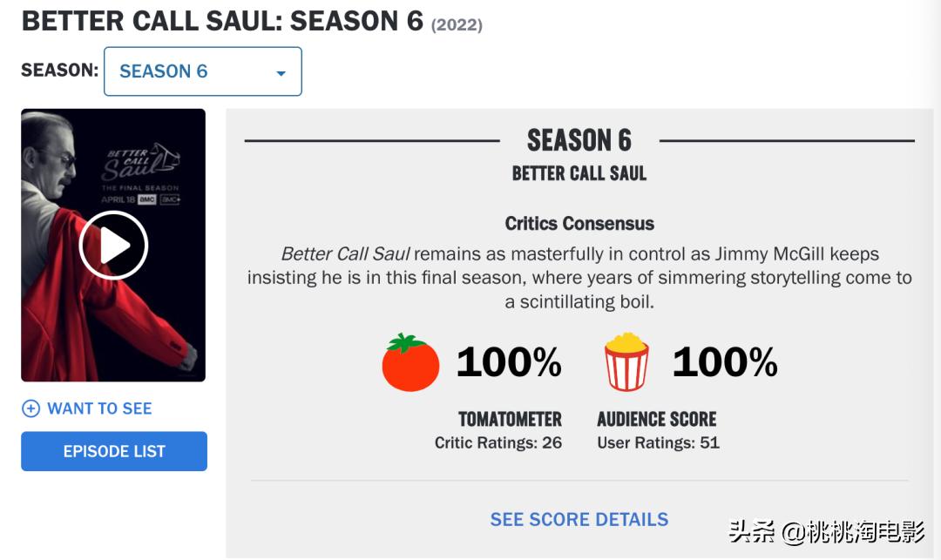Click the Audience Score label

[x=657, y=419]
